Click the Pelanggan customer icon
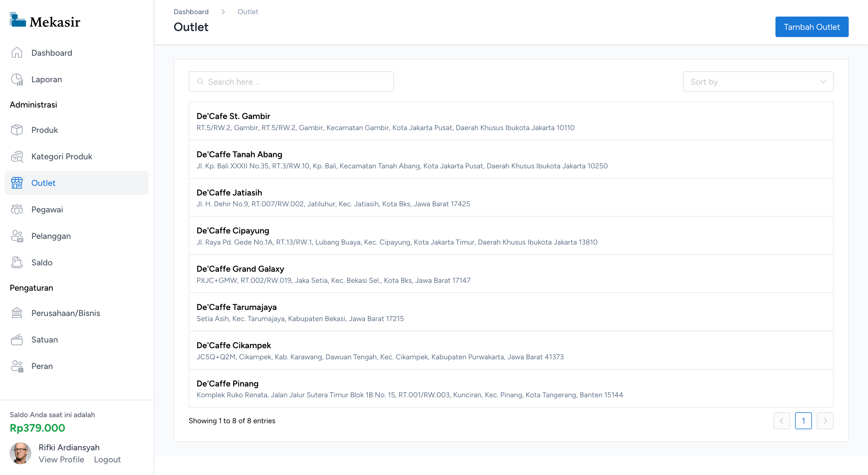The image size is (868, 475). (x=17, y=236)
